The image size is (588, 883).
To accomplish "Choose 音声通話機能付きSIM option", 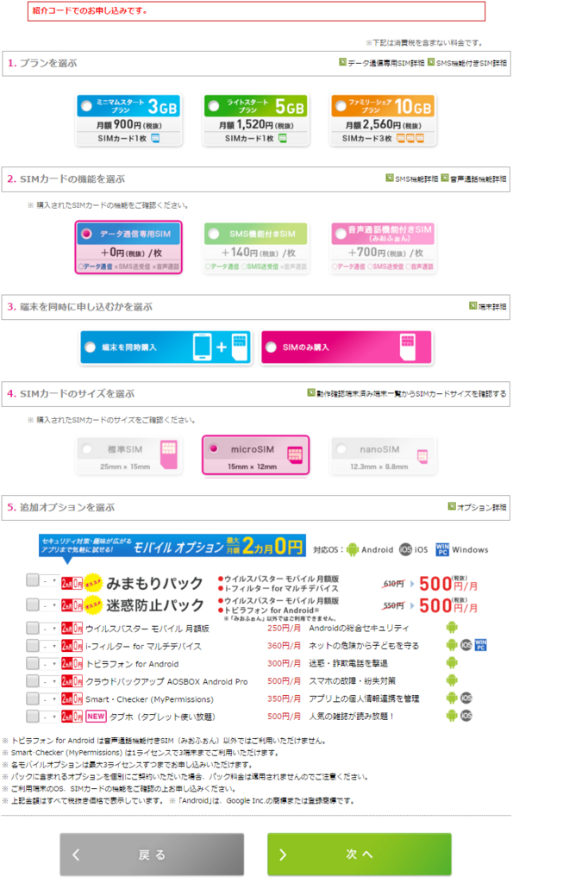I will coord(383,247).
